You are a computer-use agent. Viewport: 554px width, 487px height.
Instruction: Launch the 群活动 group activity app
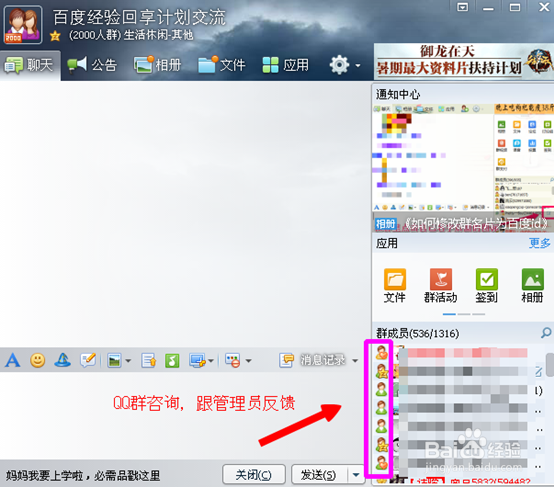tap(441, 286)
